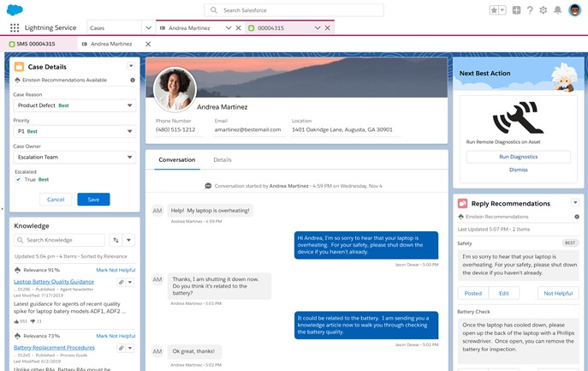Edit the Safety reply recommendation
Screen dimensions: 588x371
pyautogui.click(x=504, y=293)
